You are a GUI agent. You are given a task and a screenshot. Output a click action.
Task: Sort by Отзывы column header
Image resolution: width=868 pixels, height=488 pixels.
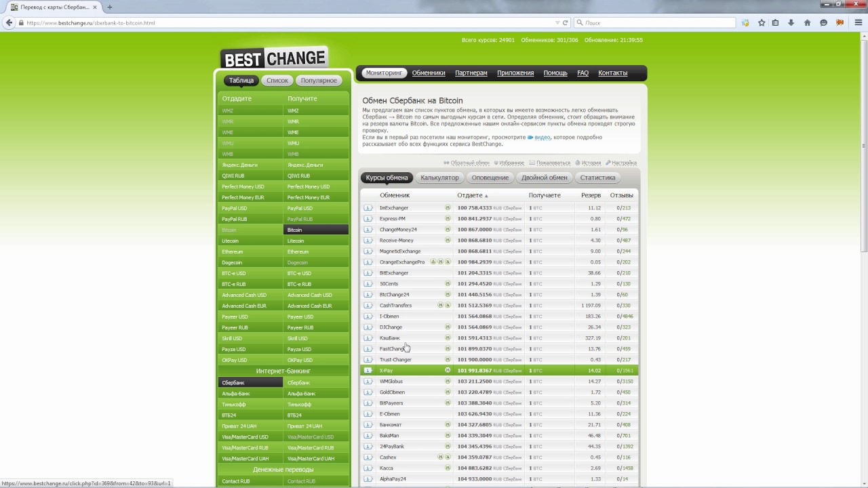coord(621,195)
